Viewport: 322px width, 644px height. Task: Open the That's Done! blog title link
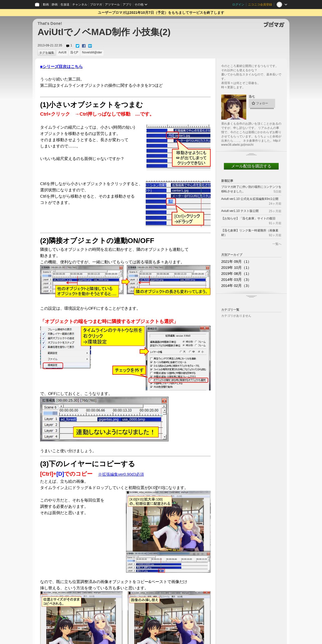pyautogui.click(x=50, y=23)
